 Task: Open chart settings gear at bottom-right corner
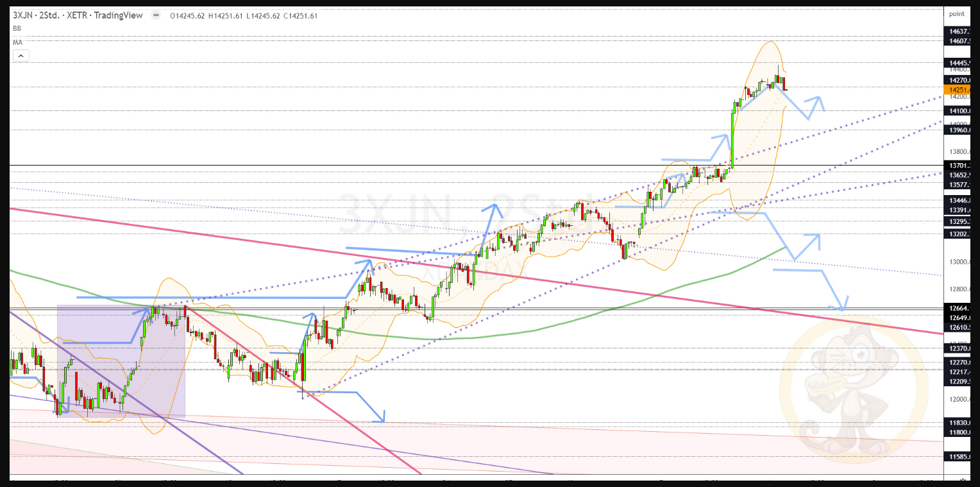click(963, 481)
